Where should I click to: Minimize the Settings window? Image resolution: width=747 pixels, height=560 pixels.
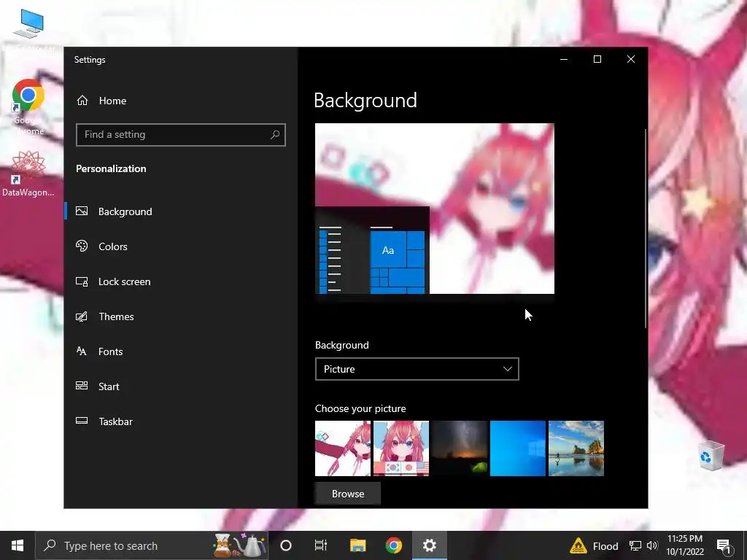click(x=564, y=59)
